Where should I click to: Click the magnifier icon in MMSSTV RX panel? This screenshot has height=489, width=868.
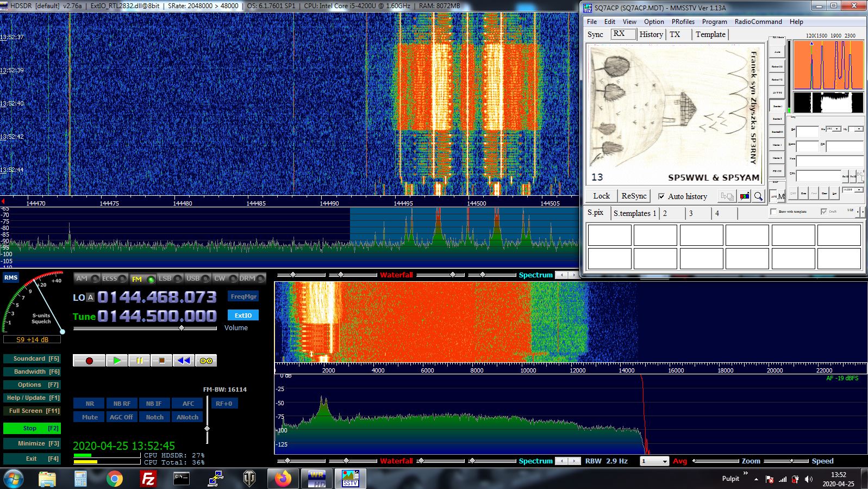pyautogui.click(x=758, y=196)
